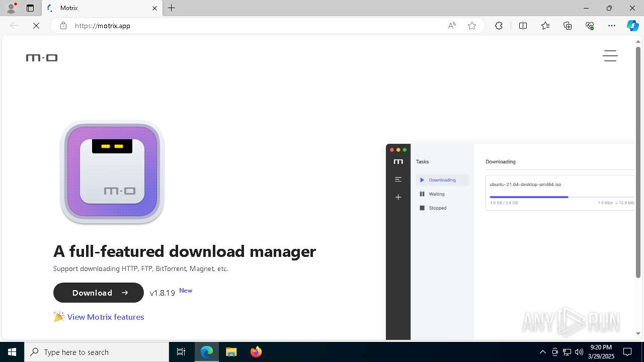Click scrollbar down arrow
The image size is (644, 362).
pyautogui.click(x=638, y=333)
